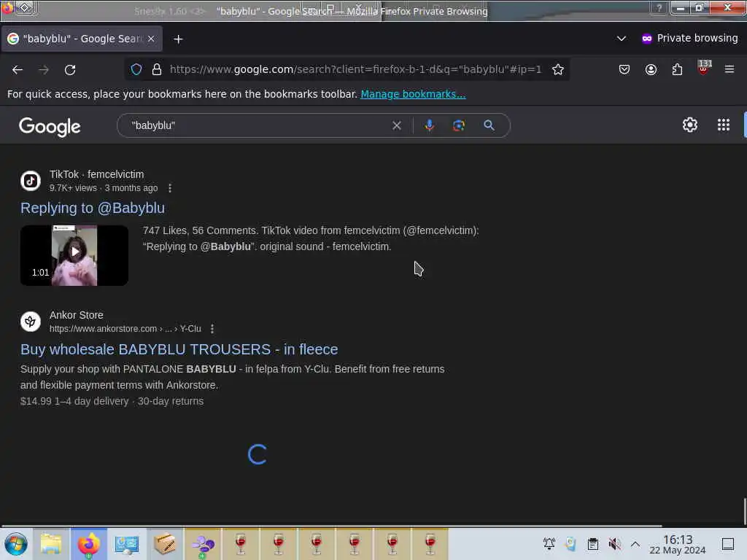The height and width of the screenshot is (560, 747).
Task: Open more options for the Ankor Store result
Action: (212, 329)
